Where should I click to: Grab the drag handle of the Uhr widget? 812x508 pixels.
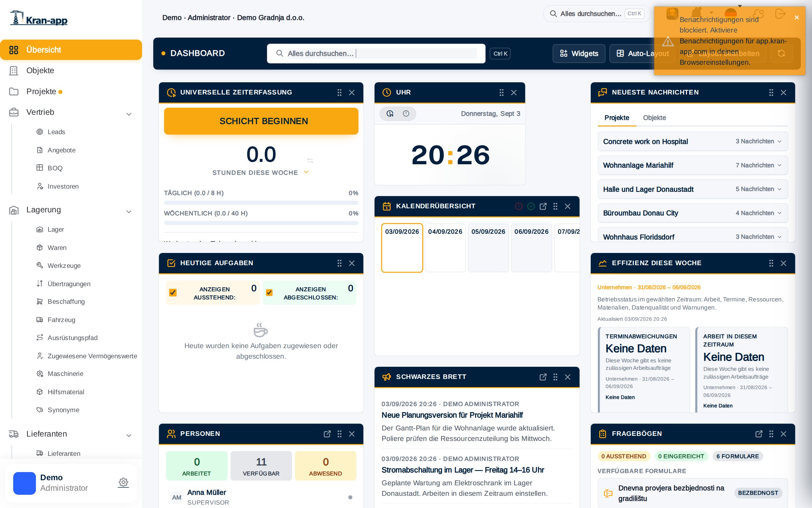coord(501,92)
